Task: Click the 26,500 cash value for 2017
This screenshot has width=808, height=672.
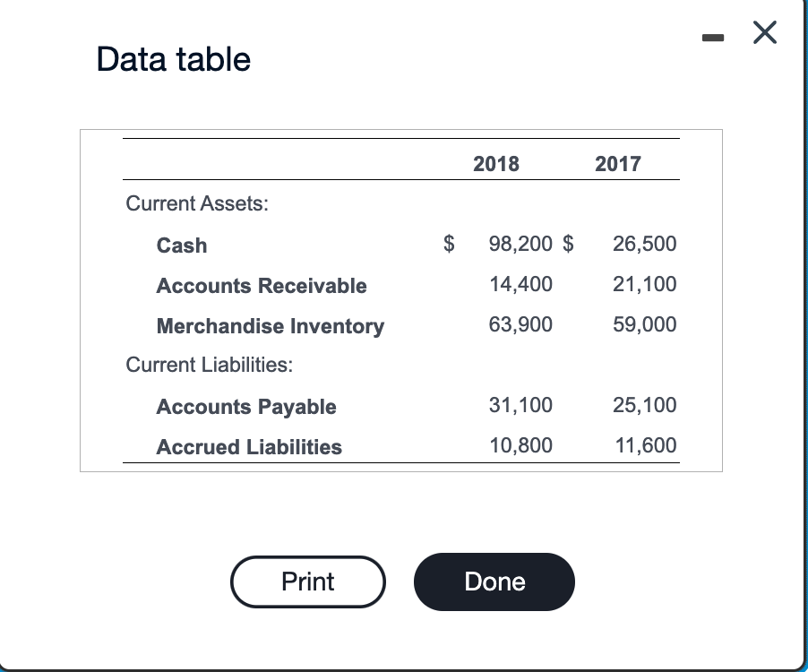Action: coord(645,244)
